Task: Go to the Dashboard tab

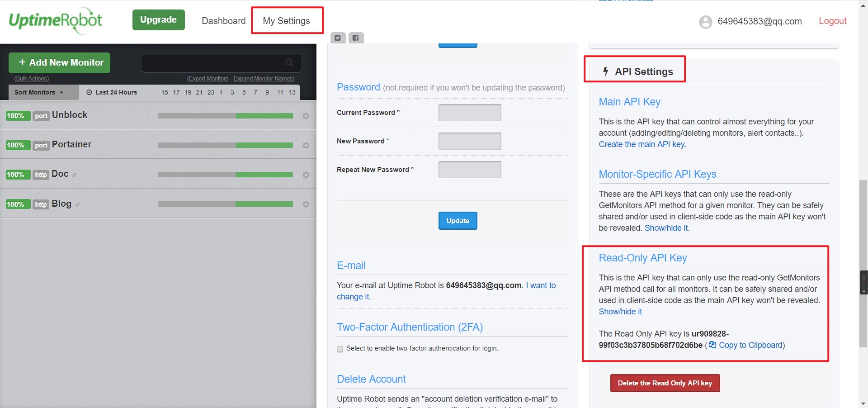Action: coord(224,21)
